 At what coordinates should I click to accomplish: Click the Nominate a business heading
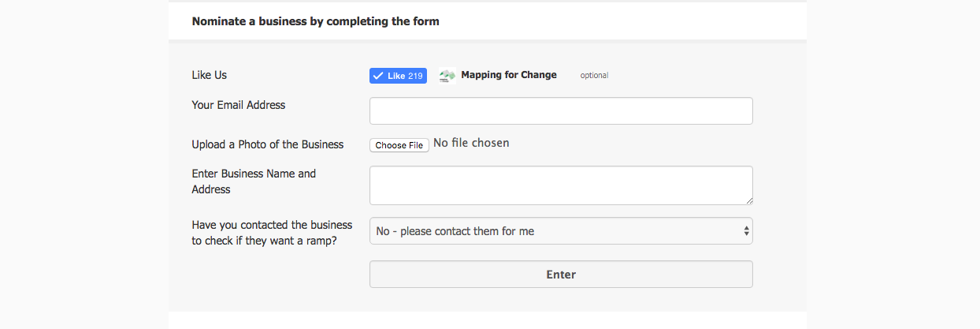click(316, 21)
